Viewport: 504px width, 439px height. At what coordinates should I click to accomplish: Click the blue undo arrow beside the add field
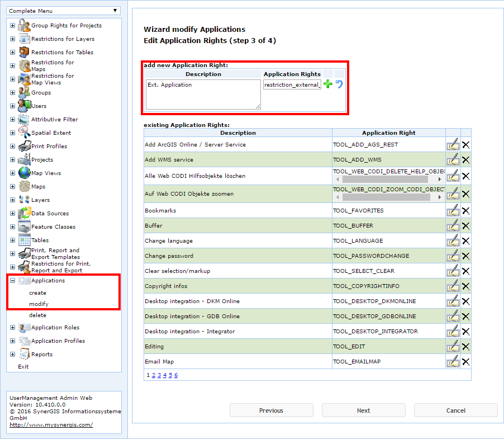(340, 85)
